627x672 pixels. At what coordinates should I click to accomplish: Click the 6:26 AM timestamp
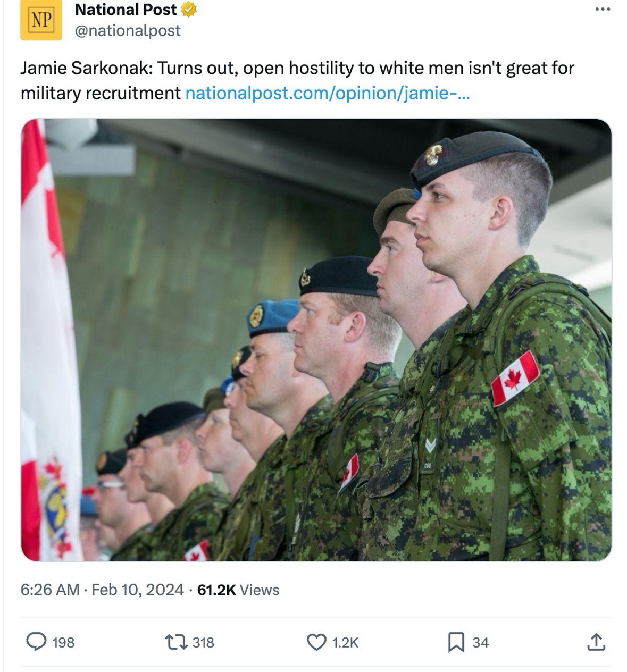(49, 590)
